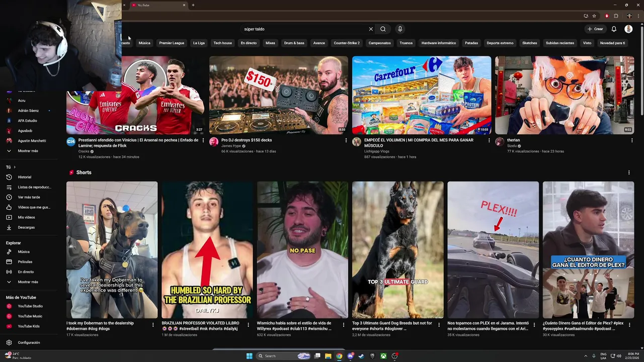The width and height of the screenshot is (644, 362).
Task: Select the Tech house filter chip
Action: click(x=222, y=43)
